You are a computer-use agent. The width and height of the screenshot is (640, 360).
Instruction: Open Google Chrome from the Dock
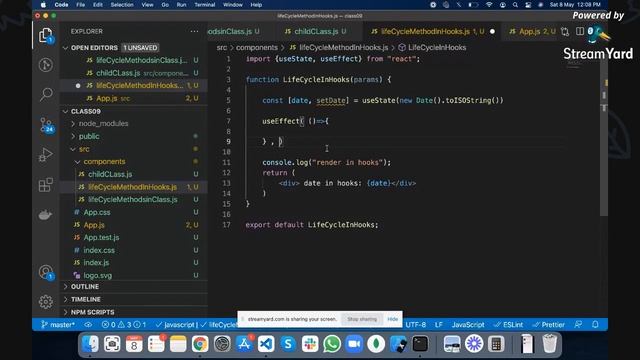200,344
